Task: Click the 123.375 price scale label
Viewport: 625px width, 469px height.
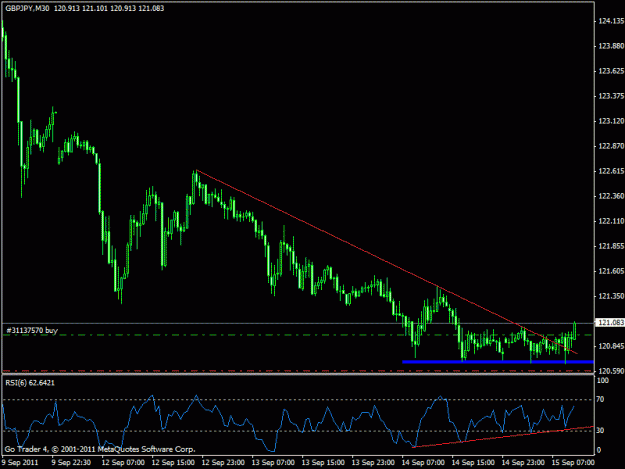Action: pos(611,96)
